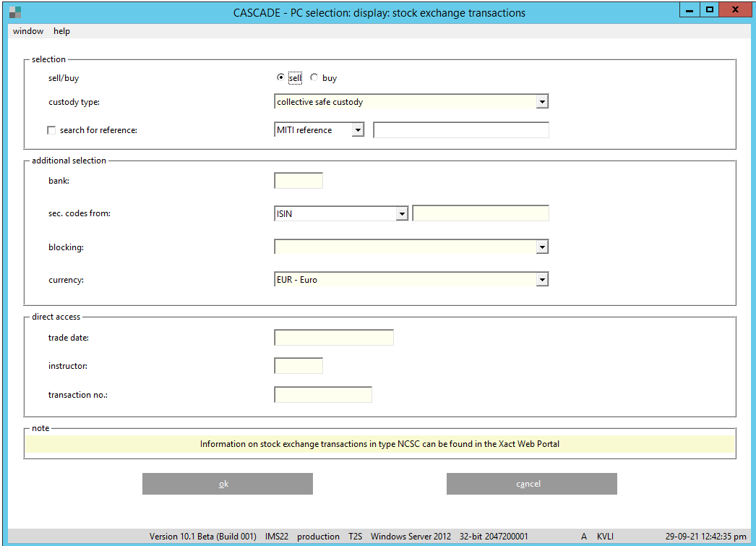Open the window menu
This screenshot has width=756, height=546.
pos(28,31)
